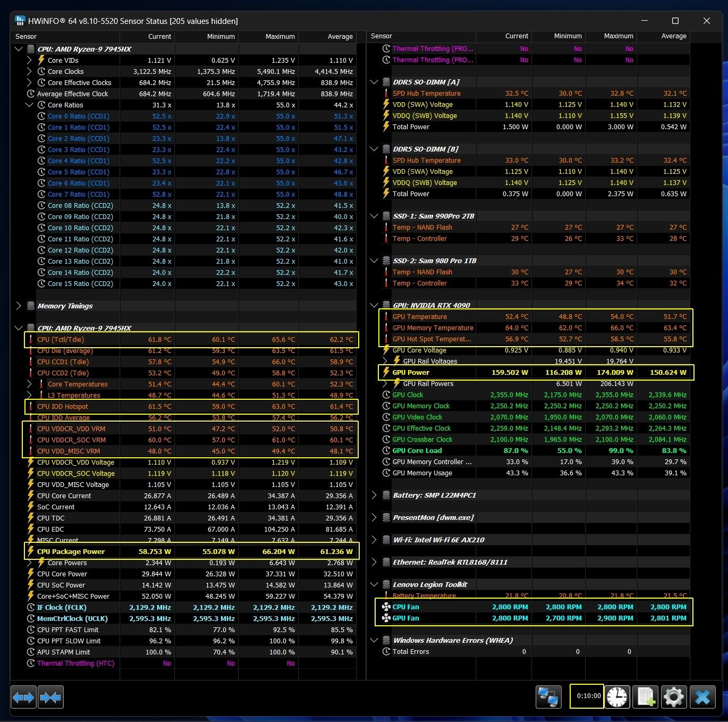Click the icon beside Thermal Throttling (HTC)
Screen dimensions: 728x722
tap(31, 663)
